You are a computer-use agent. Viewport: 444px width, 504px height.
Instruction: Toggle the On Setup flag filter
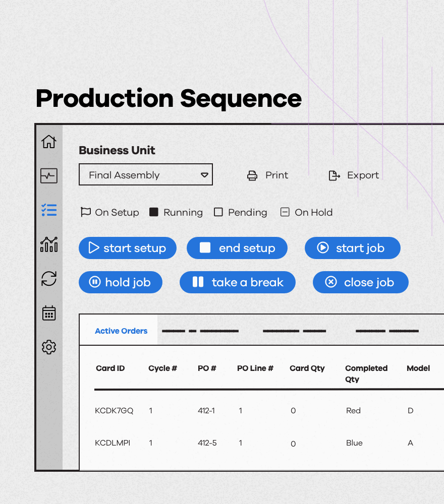tap(85, 212)
